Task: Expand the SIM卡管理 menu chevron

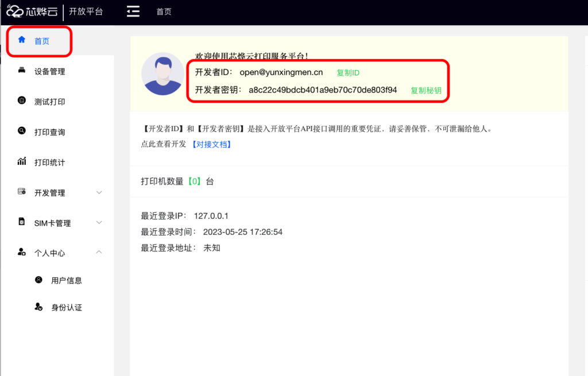Action: click(98, 223)
